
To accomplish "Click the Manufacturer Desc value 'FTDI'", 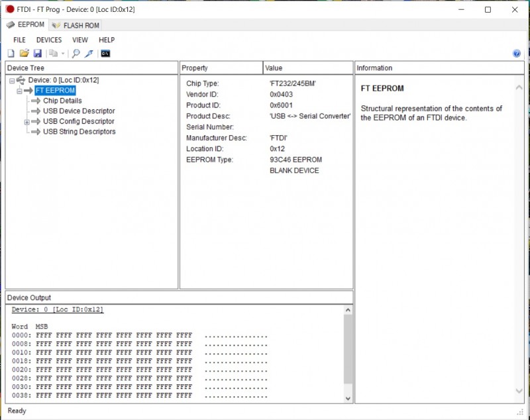I will click(x=278, y=138).
